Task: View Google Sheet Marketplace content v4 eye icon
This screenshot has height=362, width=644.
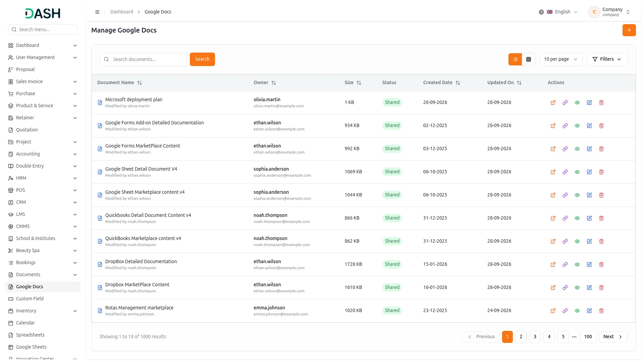Action: click(577, 195)
